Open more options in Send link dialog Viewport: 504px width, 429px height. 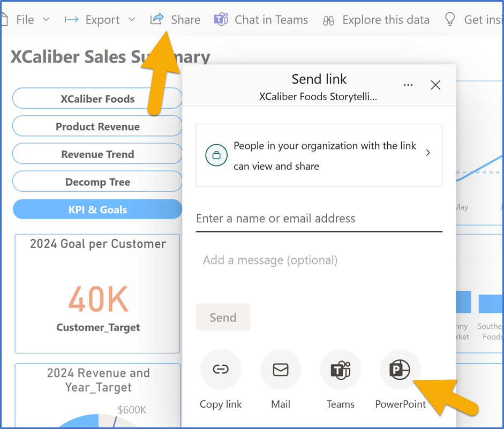tap(408, 85)
